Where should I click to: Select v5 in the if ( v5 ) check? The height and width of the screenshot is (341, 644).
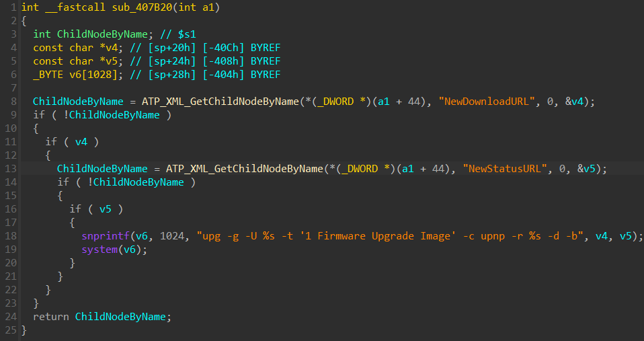click(105, 209)
